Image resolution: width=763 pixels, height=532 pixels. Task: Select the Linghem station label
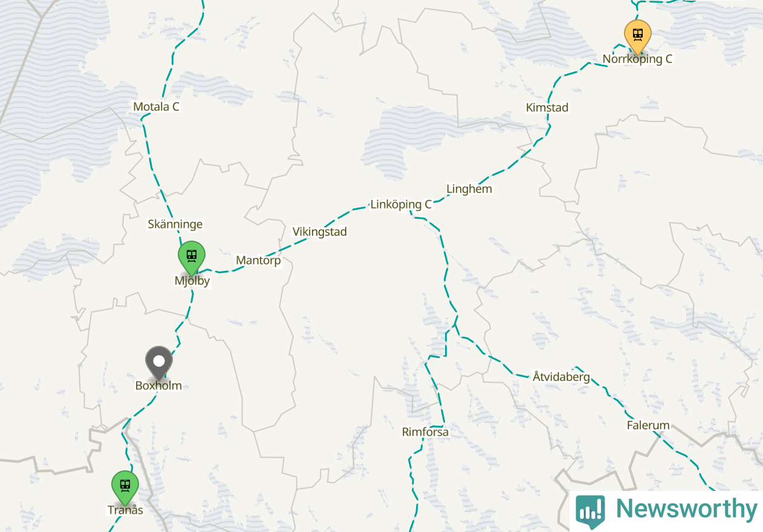pos(469,189)
